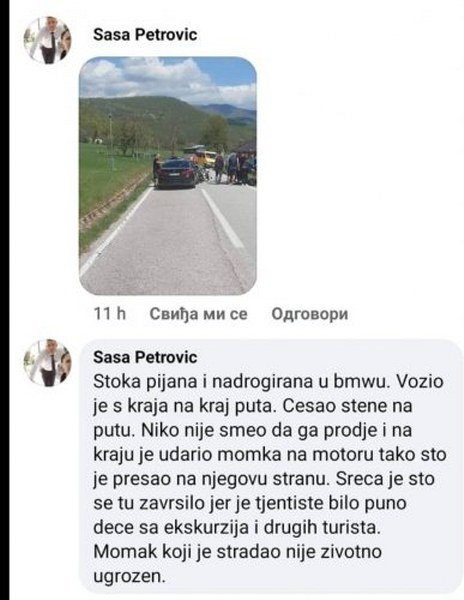Click the Sasa Petrovic name in the gray bubble
Viewport: 464px width, 600px height.
coord(145,357)
